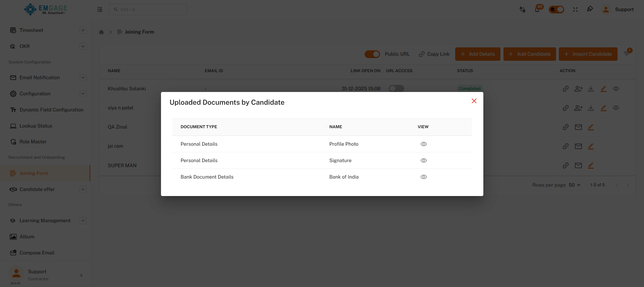Click the Emgage logo

pos(46,9)
